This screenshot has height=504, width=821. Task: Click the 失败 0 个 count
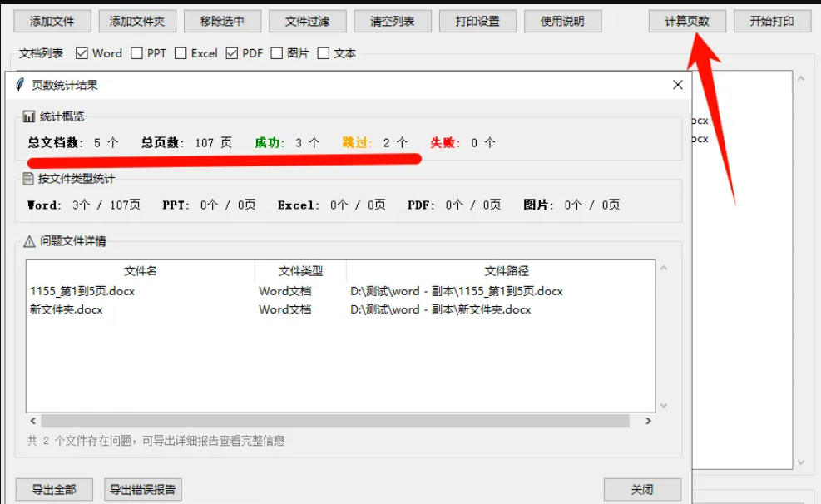462,143
